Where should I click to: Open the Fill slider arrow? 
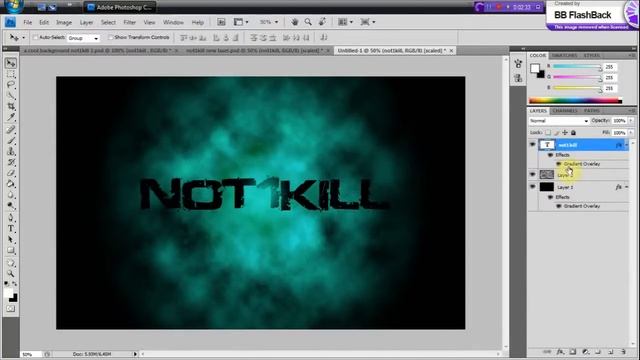point(631,133)
